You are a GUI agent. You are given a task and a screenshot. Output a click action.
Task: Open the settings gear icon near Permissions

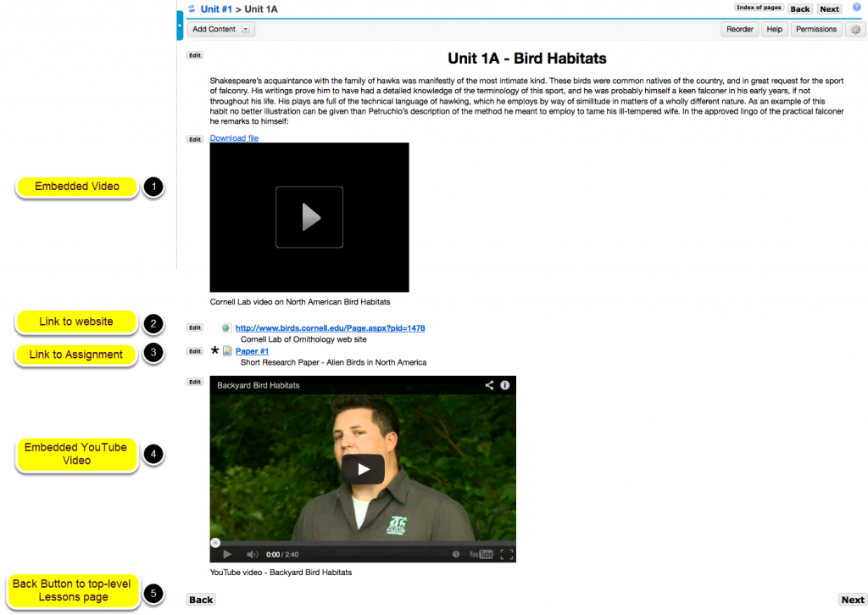point(854,28)
